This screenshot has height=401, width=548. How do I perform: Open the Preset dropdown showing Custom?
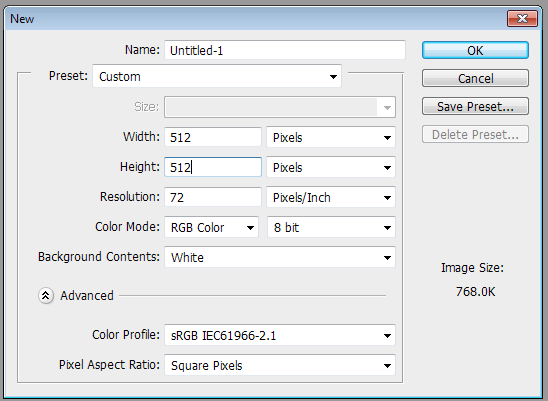pyautogui.click(x=217, y=76)
